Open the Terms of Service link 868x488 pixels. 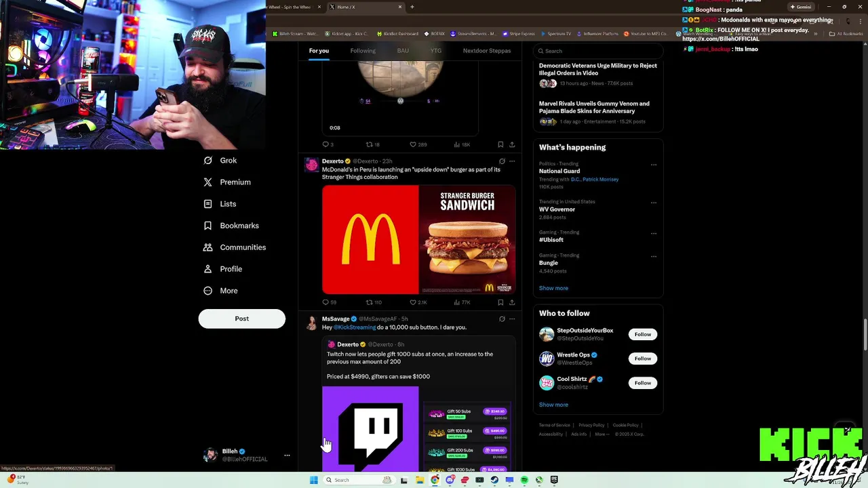pos(555,425)
